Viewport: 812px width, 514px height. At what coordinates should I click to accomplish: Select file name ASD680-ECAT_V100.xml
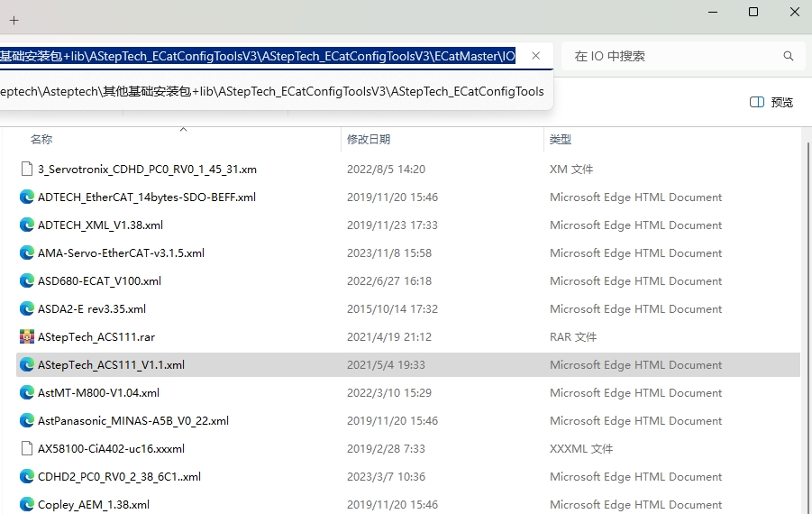coord(99,281)
